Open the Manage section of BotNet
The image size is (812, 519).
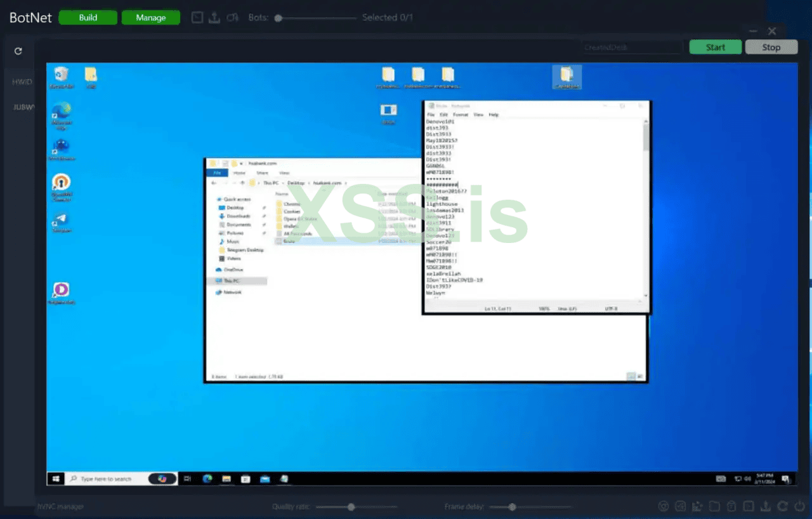[151, 18]
